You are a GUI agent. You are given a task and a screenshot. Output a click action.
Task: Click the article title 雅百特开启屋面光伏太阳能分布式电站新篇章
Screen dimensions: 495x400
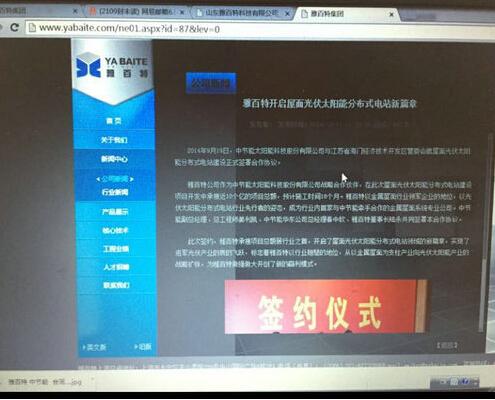pyautogui.click(x=329, y=104)
